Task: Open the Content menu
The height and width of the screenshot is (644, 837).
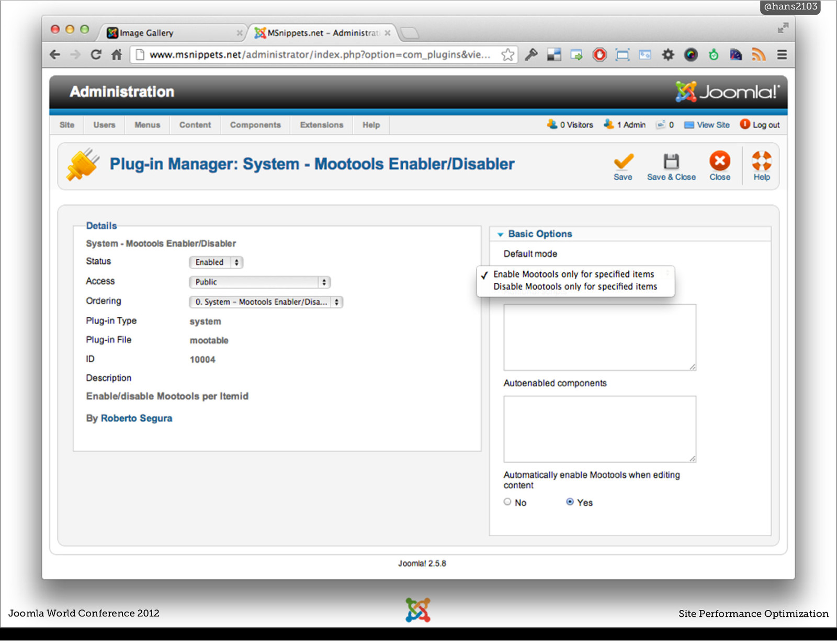Action: pos(195,125)
